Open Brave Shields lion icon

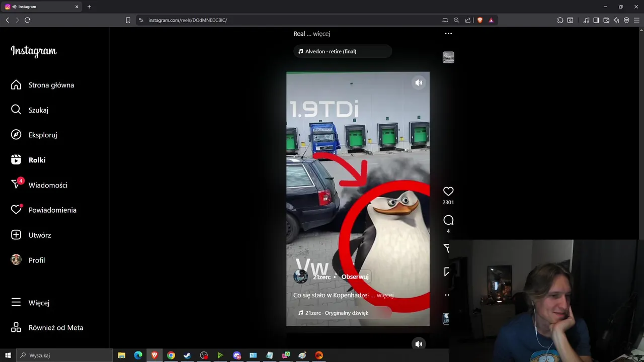(x=480, y=20)
